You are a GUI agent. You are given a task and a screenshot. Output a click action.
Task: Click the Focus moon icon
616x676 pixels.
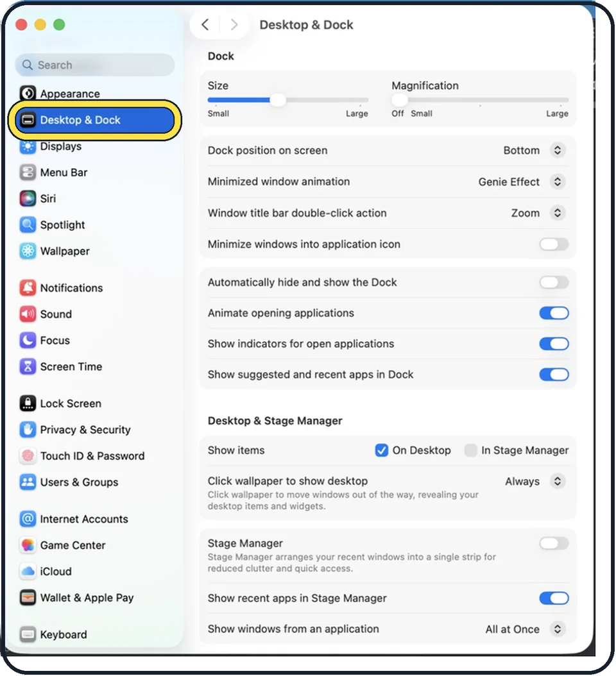28,340
